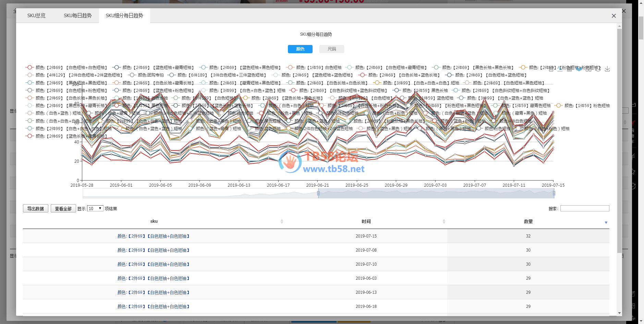Screen dimensions: 644x324
Task: Click the 查看全部 button
Action: tap(63, 209)
